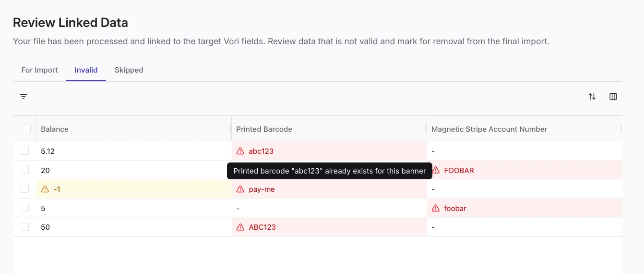Viewport: 644px width, 274px height.
Task: Toggle the select-all checkbox in the header
Action: 26,129
